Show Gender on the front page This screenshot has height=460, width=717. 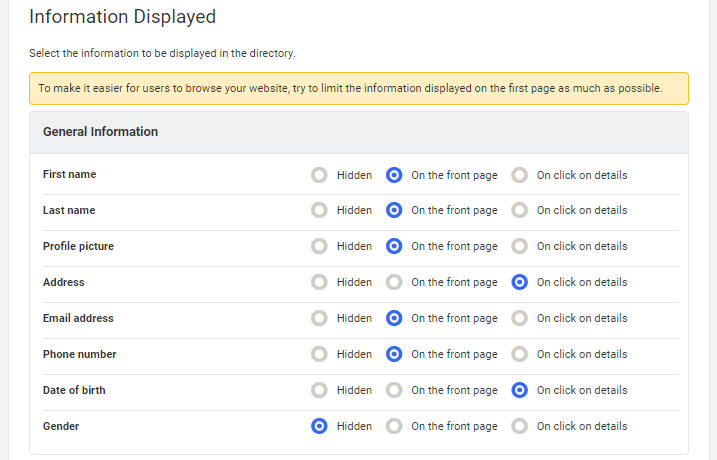point(394,427)
